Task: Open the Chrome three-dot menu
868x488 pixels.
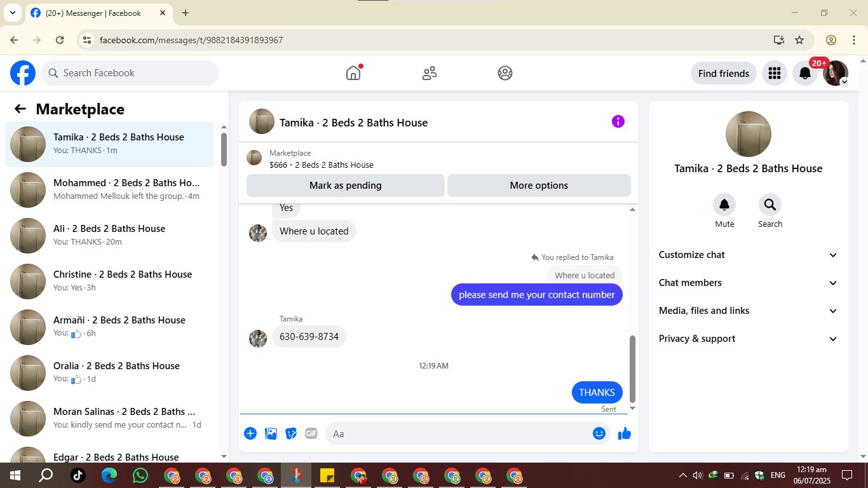Action: click(x=854, y=40)
